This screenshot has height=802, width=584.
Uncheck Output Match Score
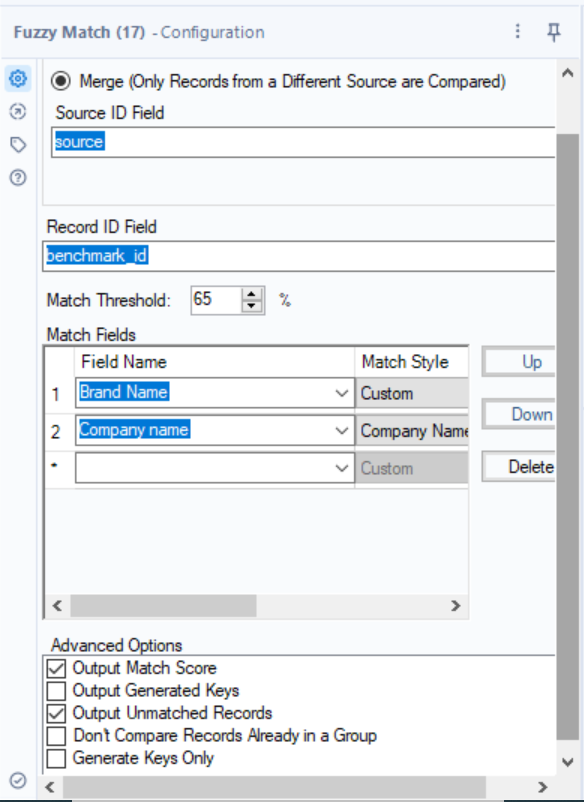57,668
